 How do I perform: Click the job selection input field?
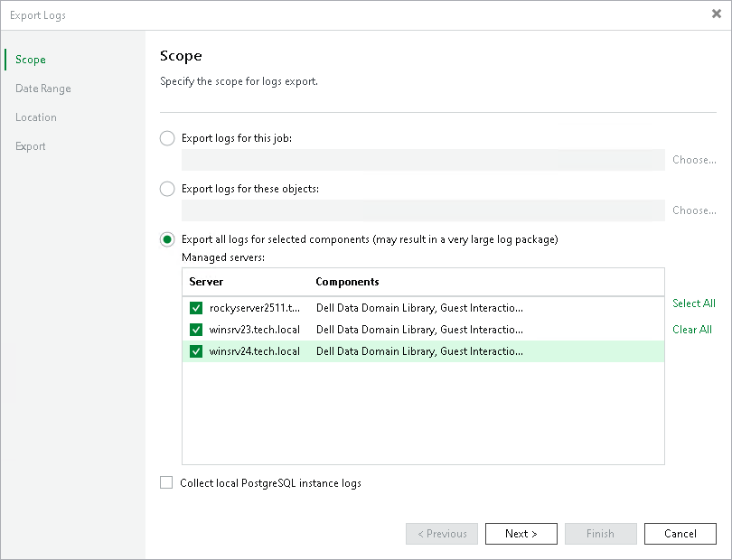click(x=423, y=160)
